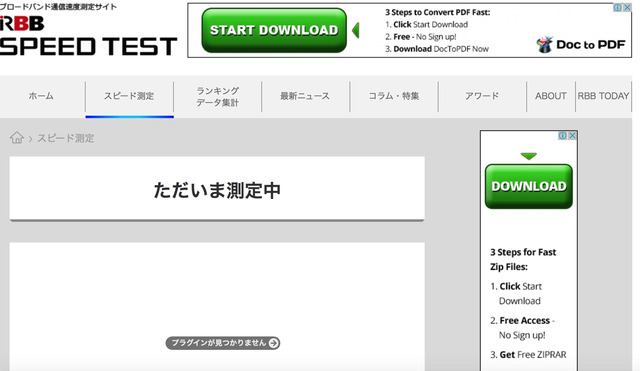This screenshot has width=640, height=371.
Task: Close the top banner ad with X
Action: tap(627, 8)
